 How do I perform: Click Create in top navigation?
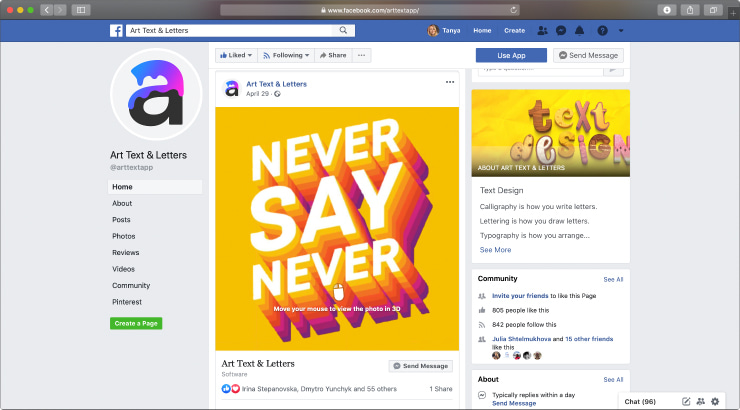(x=514, y=31)
